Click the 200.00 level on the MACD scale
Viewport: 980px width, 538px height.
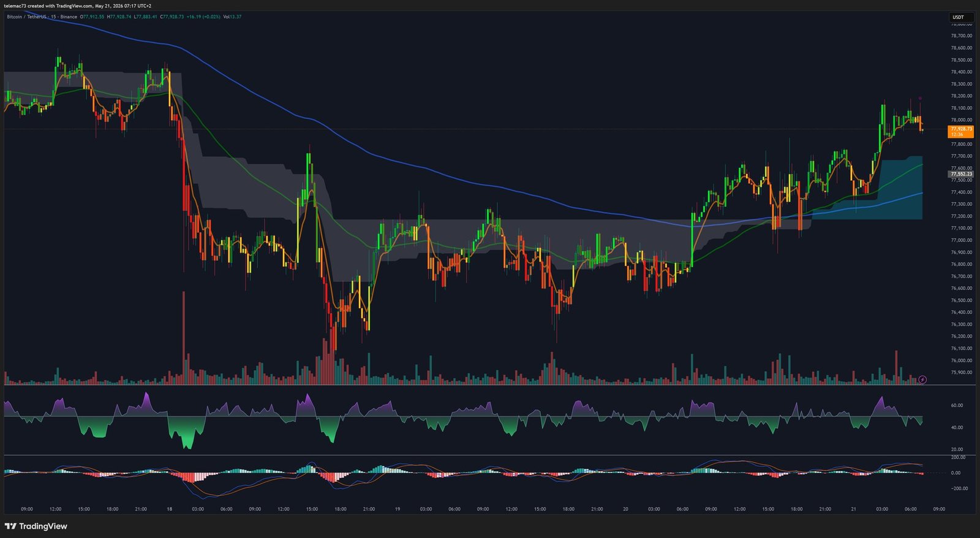958,458
